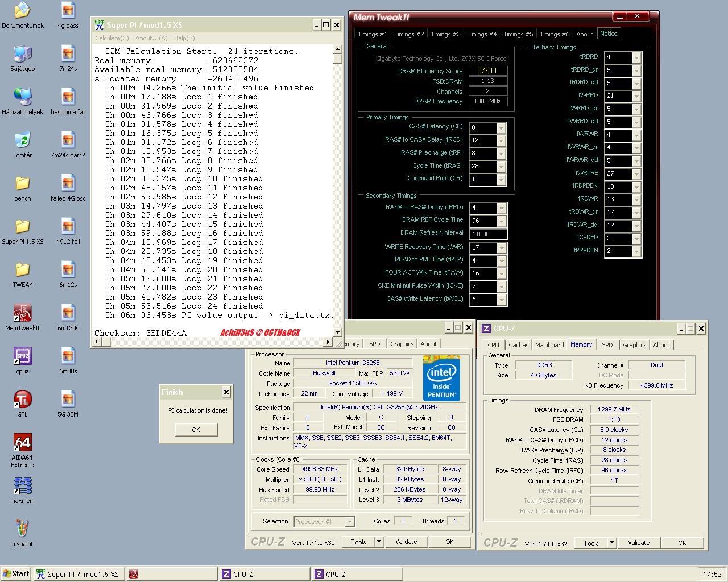
Task: Expand the CAS# Latency (CL) dropdown
Action: click(500, 128)
